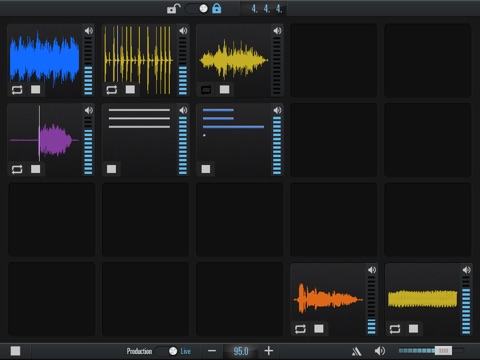This screenshot has height=360, width=480.
Task: Mute the bottom-right yellow pad speaker icon
Action: point(467,270)
